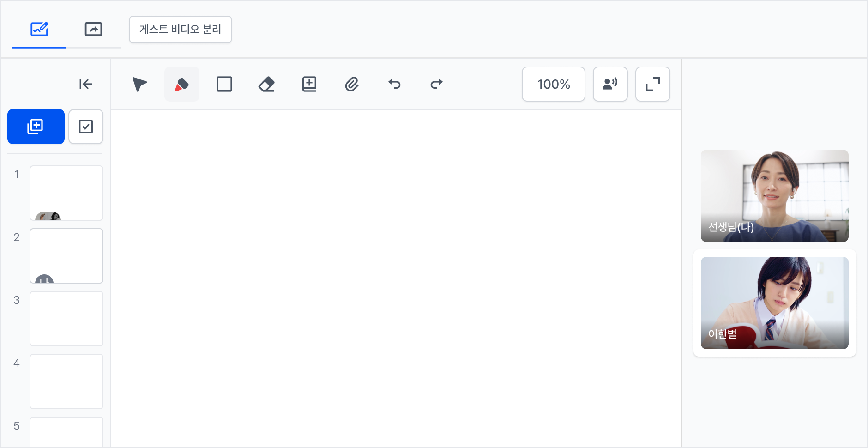Open page 2 thumbnail

tap(66, 256)
